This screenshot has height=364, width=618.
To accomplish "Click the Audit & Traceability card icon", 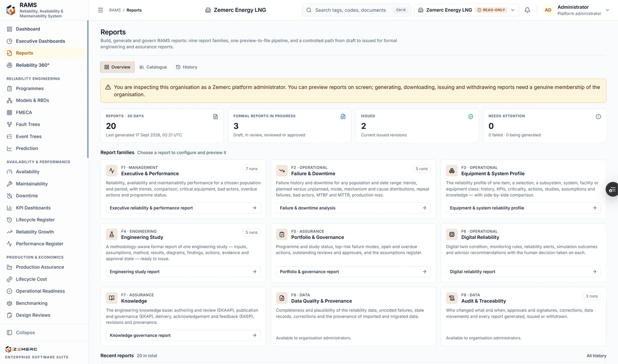I will coord(452,298).
